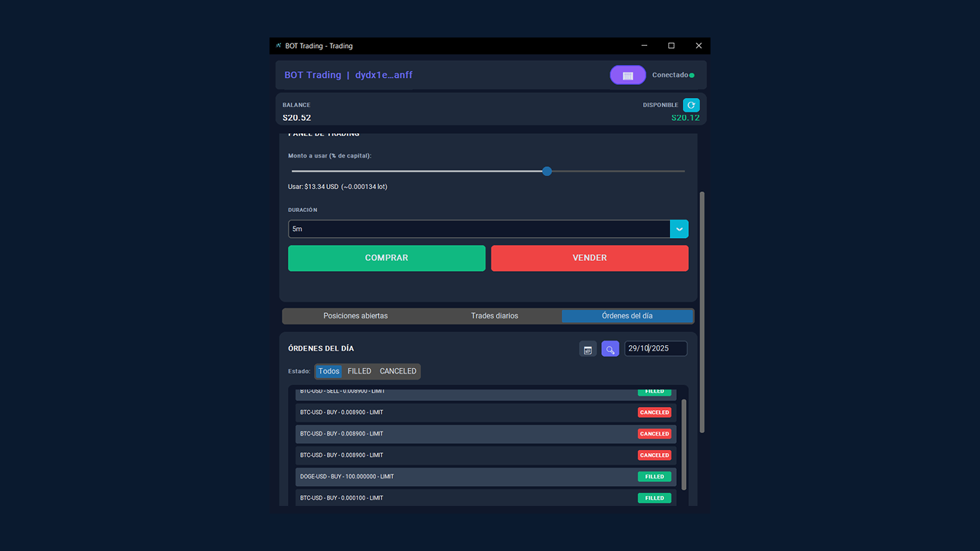Open the calendar date picker icon
980x551 pixels.
588,349
